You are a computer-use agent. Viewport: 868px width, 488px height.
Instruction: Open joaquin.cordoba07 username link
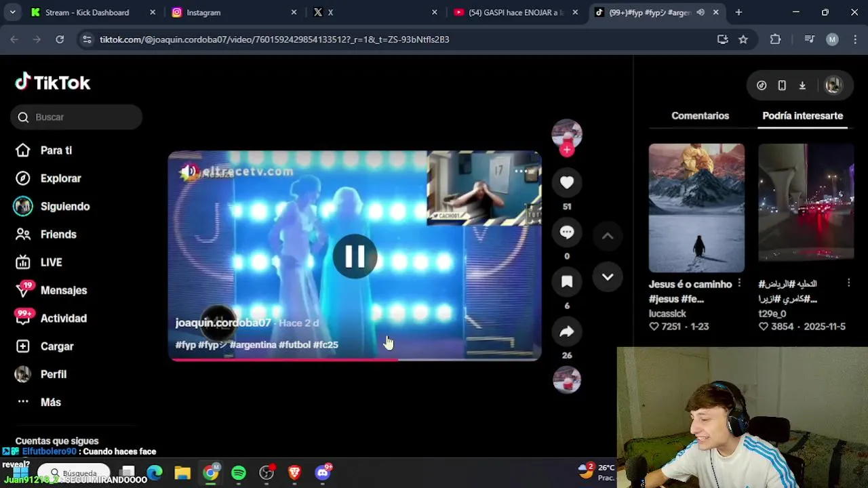click(223, 323)
